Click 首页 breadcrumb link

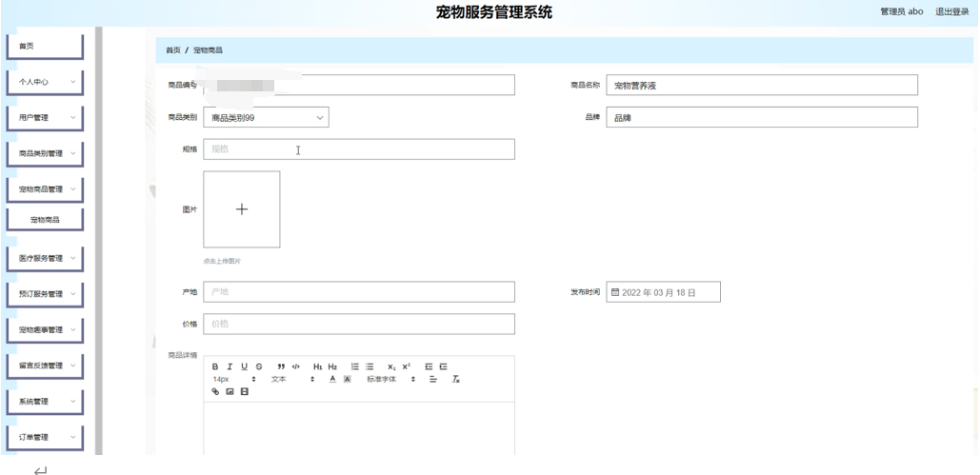click(173, 50)
